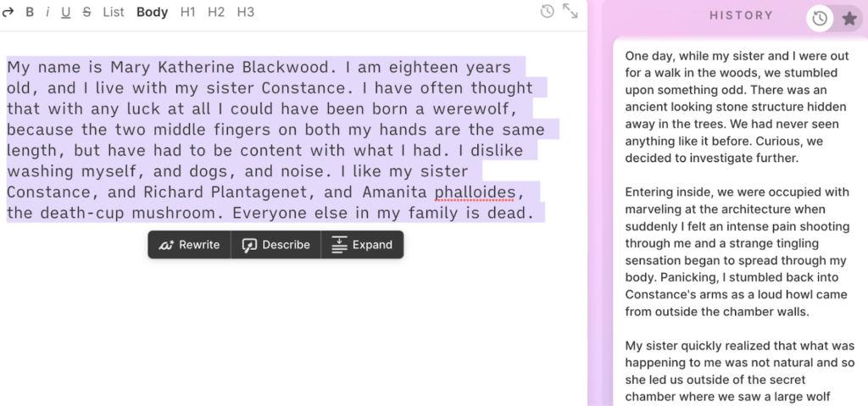Apply strikethrough to the selected text
This screenshot has height=406, width=868.
click(x=86, y=12)
